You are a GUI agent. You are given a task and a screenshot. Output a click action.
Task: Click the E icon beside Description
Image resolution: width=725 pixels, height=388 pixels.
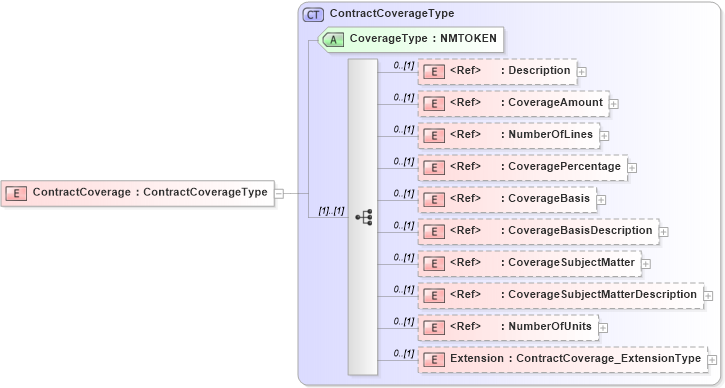point(434,72)
